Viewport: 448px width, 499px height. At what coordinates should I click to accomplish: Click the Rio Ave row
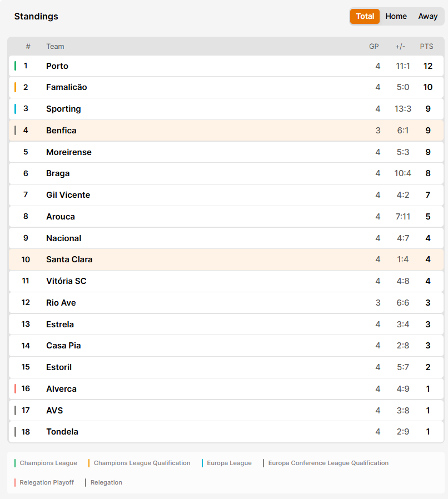coord(226,303)
